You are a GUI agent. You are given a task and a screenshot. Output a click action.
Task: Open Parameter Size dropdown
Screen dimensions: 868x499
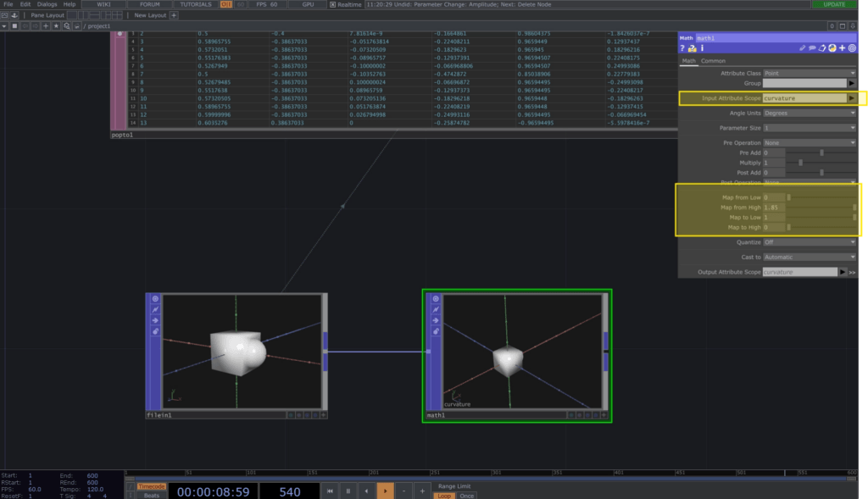pos(810,128)
